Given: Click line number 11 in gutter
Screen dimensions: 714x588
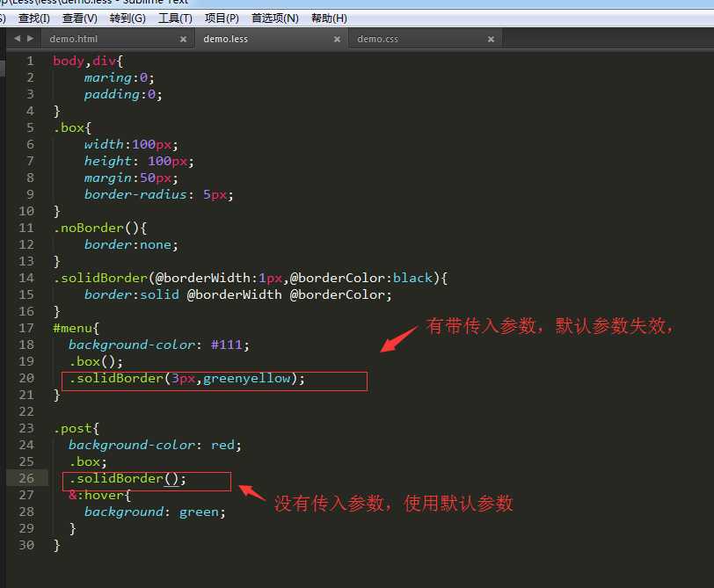Looking at the screenshot, I should click(x=26, y=228).
